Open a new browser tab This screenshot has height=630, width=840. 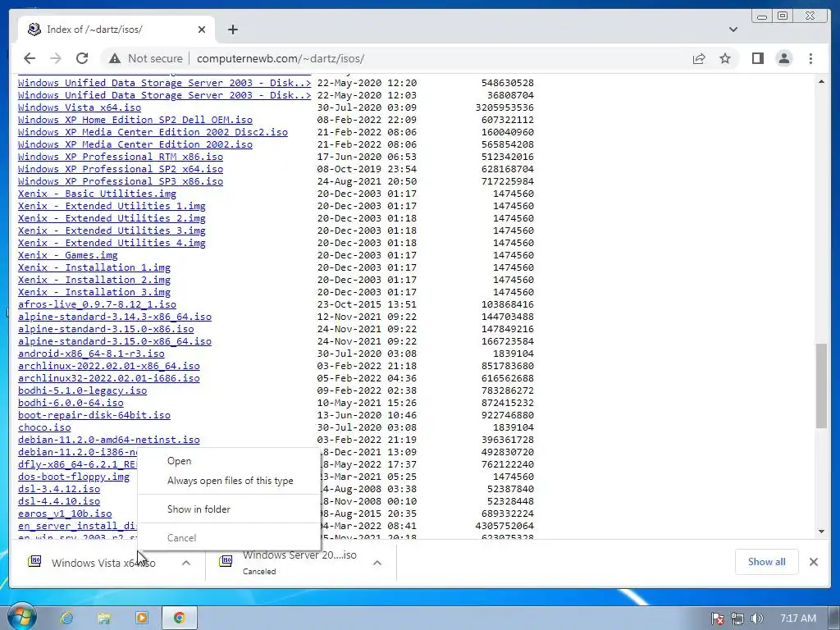click(x=232, y=30)
